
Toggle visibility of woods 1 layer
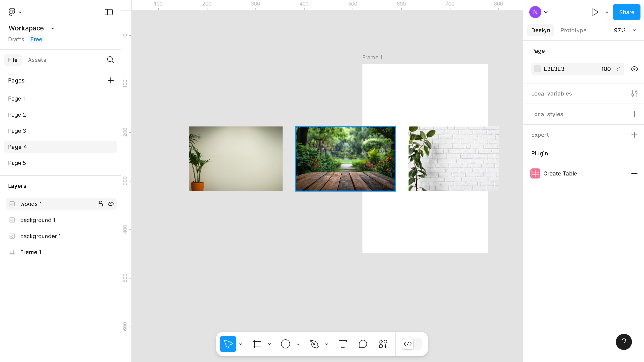click(x=111, y=204)
